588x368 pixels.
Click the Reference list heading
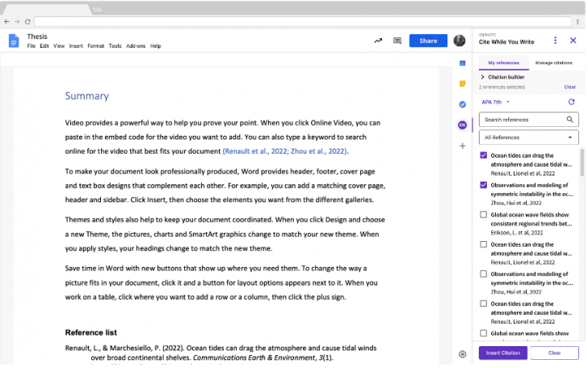[90, 332]
